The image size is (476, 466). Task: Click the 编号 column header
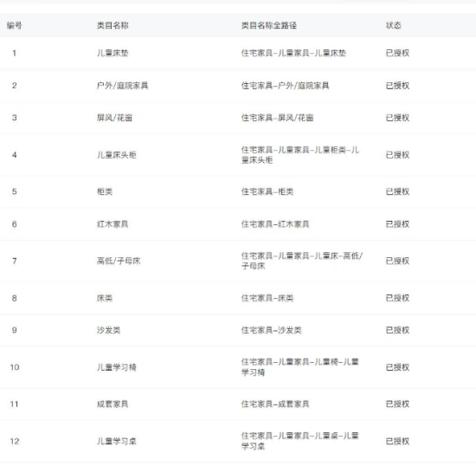click(x=14, y=25)
